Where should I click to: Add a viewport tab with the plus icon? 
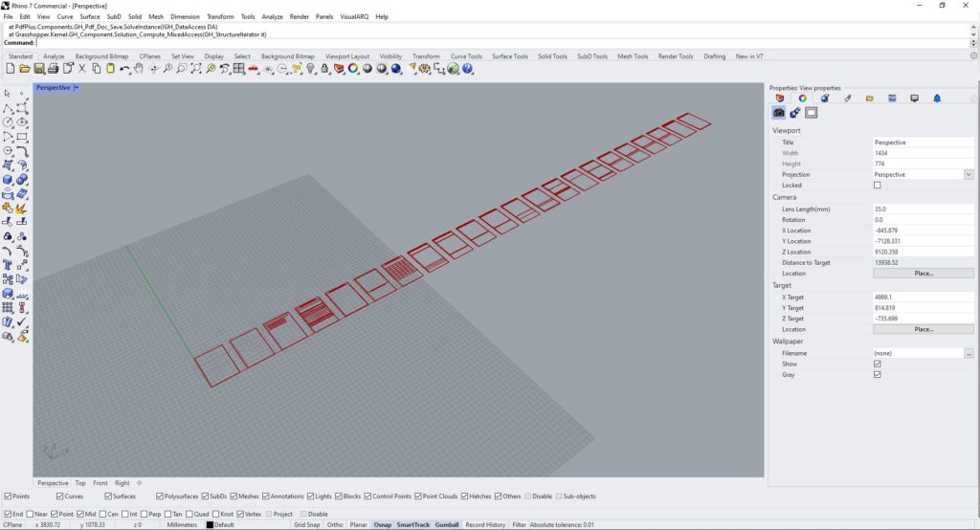coord(140,483)
